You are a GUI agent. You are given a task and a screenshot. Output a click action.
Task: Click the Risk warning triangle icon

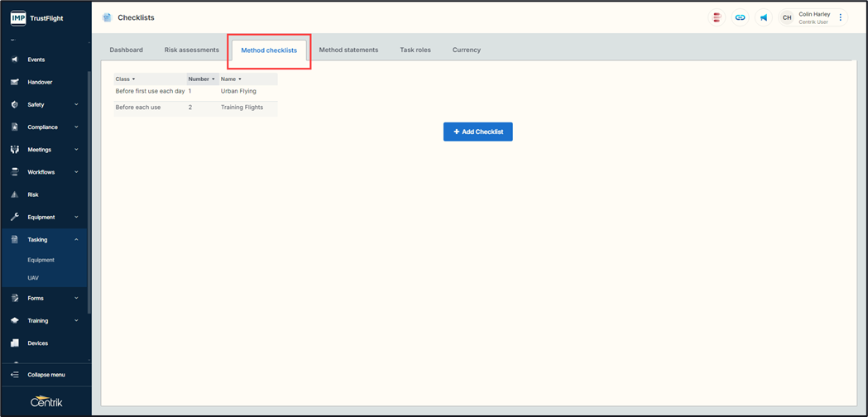point(14,194)
